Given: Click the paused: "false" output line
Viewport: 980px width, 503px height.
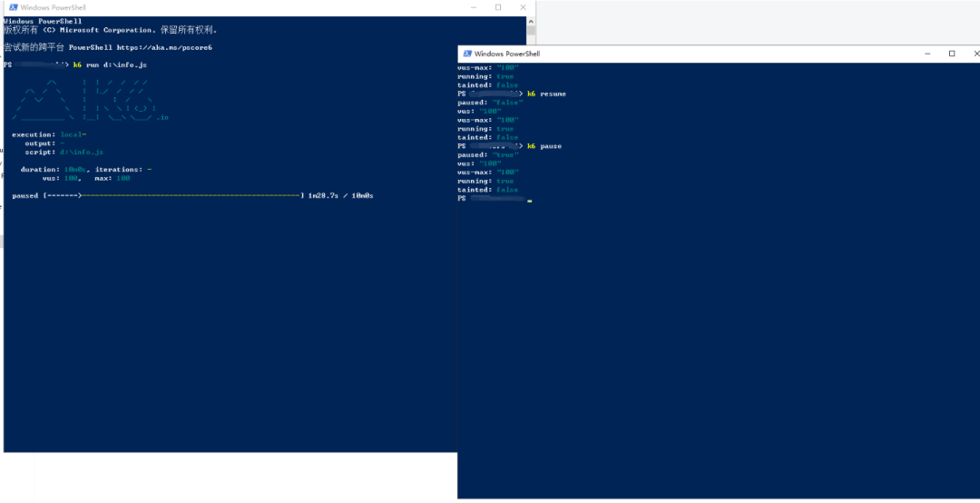Looking at the screenshot, I should point(491,102).
